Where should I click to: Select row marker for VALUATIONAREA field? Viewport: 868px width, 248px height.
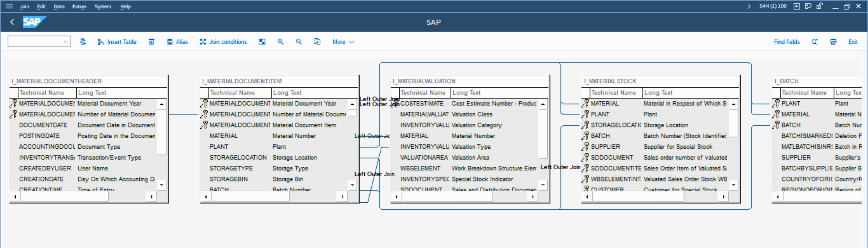coord(395,157)
